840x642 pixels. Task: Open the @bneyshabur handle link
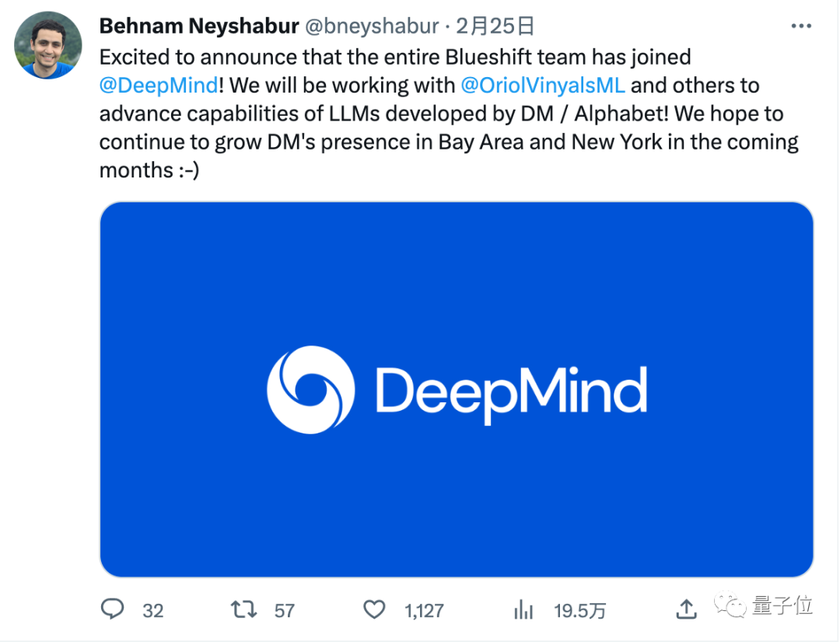(370, 26)
